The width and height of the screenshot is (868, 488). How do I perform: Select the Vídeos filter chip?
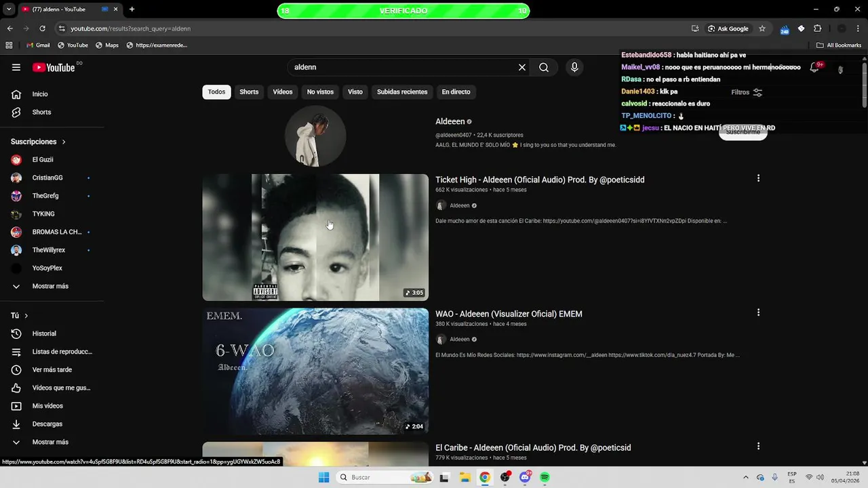tap(283, 92)
